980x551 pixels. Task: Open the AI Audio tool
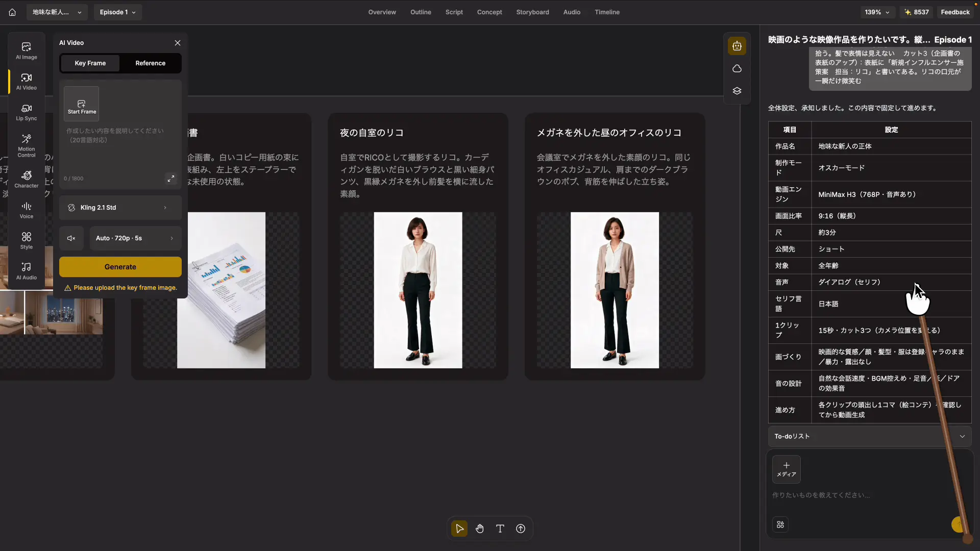27,271
